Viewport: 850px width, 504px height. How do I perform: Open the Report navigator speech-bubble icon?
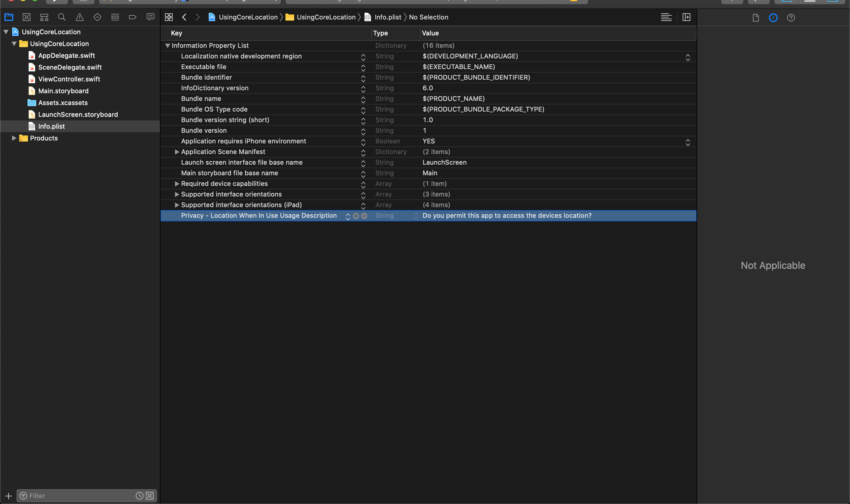(151, 17)
